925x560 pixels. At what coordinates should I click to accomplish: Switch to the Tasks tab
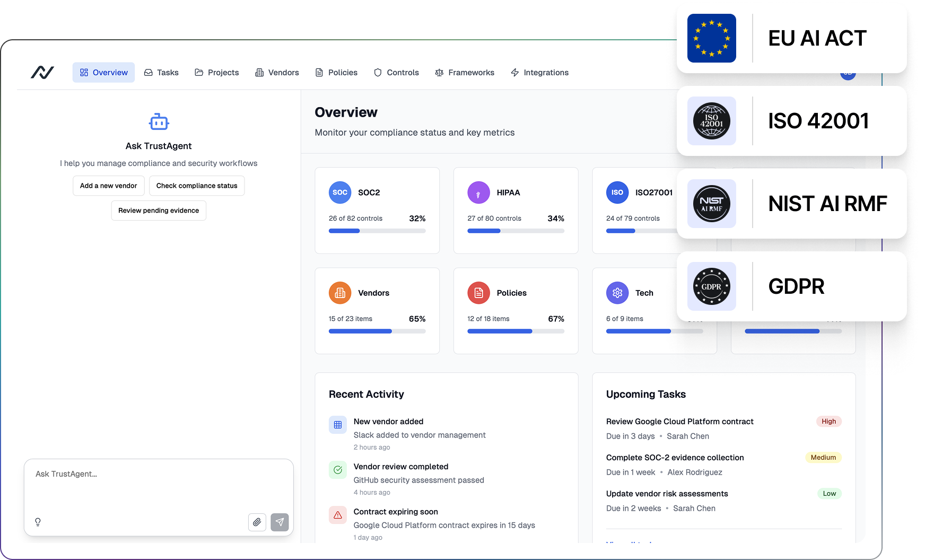point(161,73)
